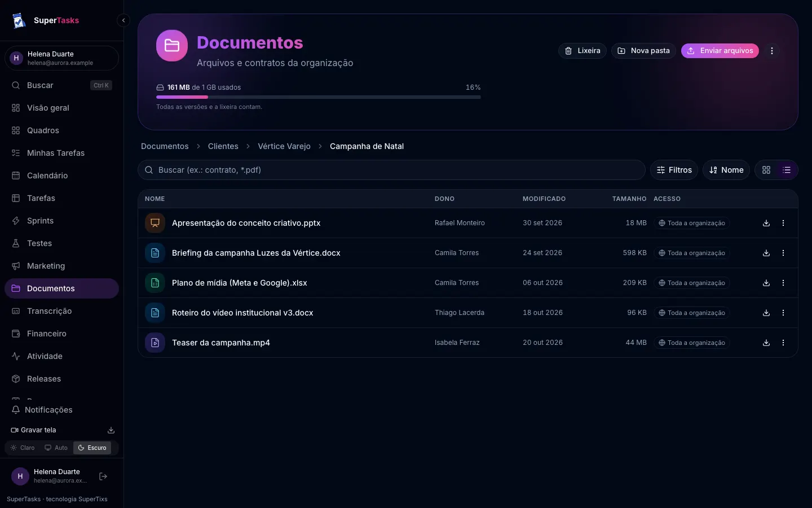Click the logout icon beside Helena Duarte
The height and width of the screenshot is (508, 812).
coord(103,476)
